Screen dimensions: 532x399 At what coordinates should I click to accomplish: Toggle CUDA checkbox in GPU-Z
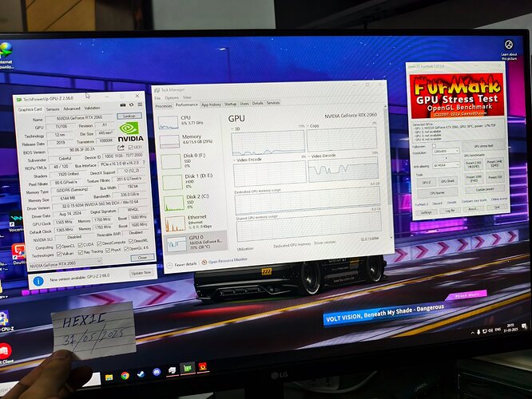click(81, 245)
